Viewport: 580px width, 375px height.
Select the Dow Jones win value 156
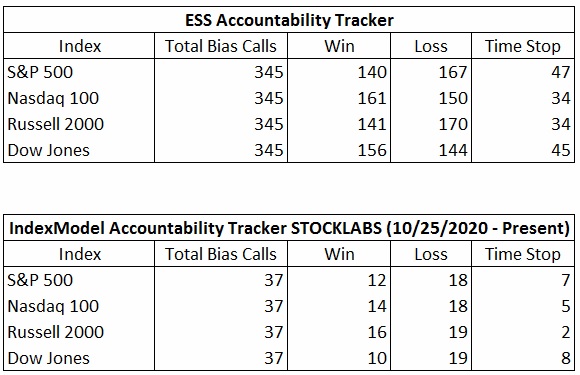[x=372, y=150]
